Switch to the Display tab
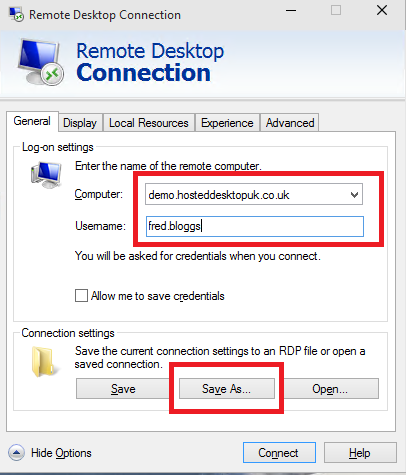The height and width of the screenshot is (475, 406). pos(80,123)
